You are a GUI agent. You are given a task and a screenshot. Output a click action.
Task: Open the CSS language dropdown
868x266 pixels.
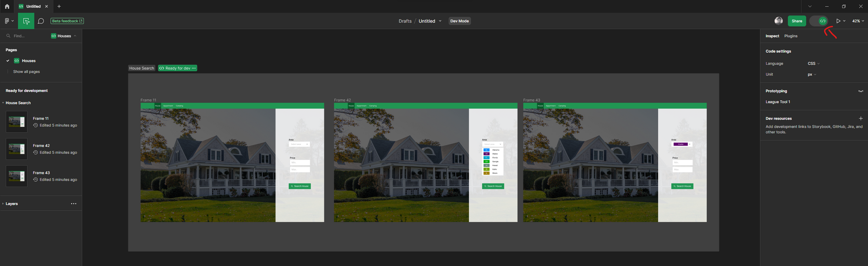813,63
